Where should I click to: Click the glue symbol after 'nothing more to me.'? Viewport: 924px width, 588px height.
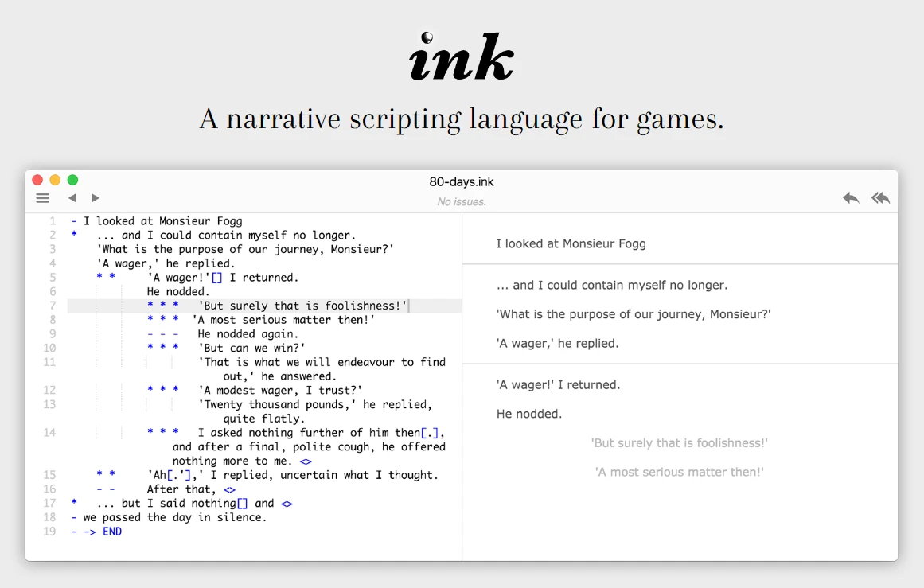306,461
